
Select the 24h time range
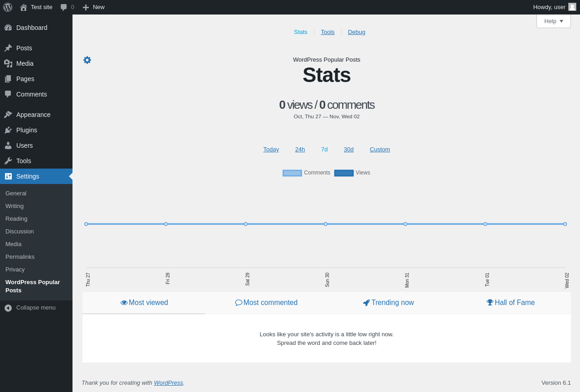point(300,150)
